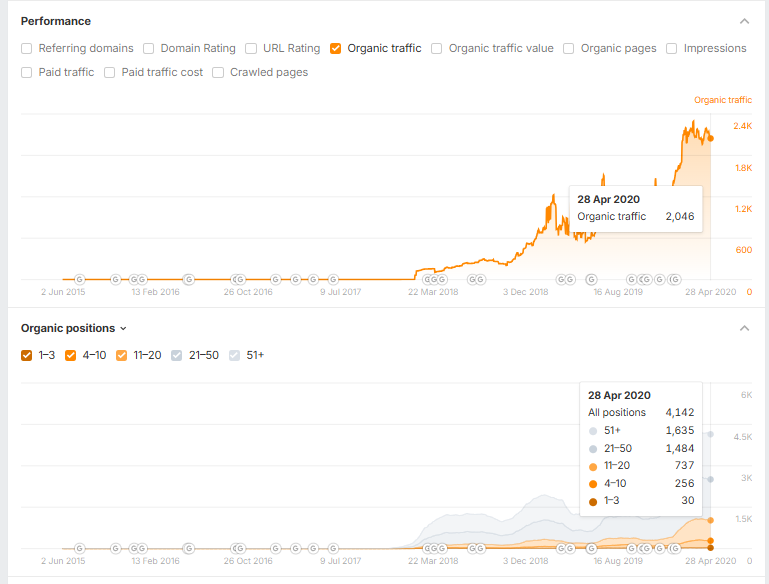This screenshot has width=769, height=584.
Task: Click the single G marker before 16 Aug 2019
Action: [x=591, y=279]
